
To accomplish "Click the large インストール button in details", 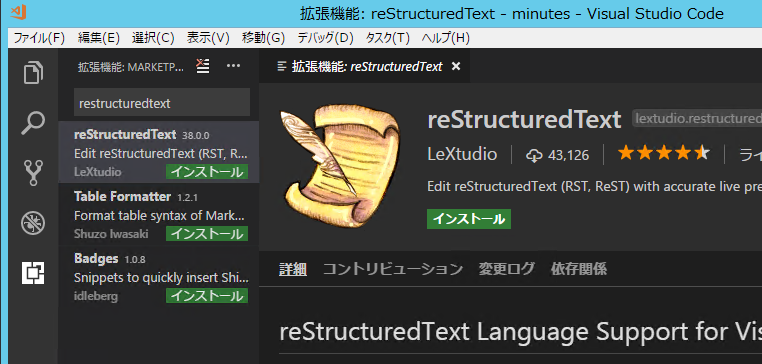I will [x=469, y=219].
